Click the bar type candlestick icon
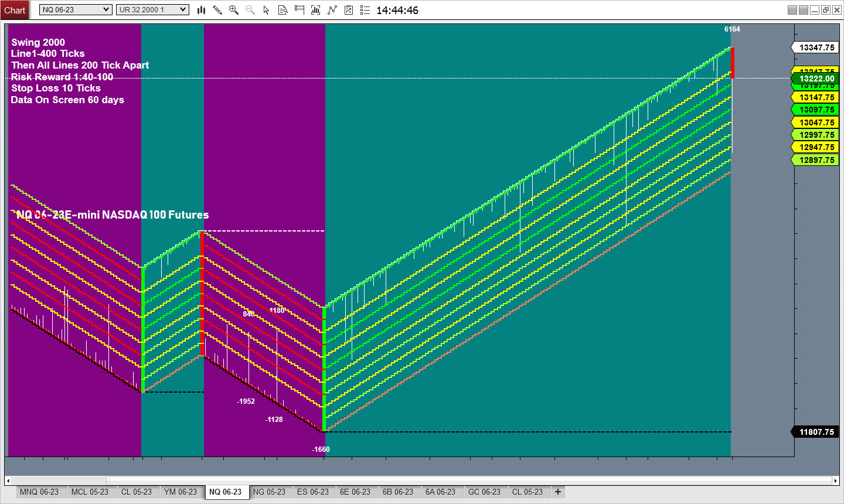 (x=201, y=10)
